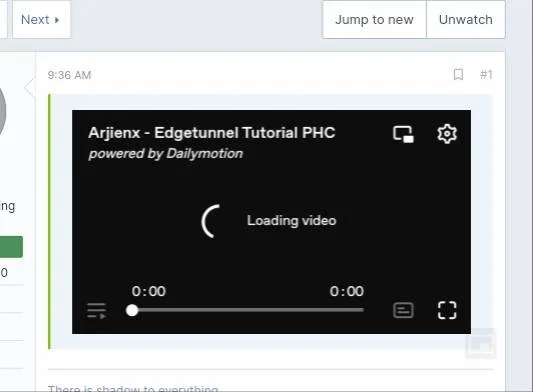Click the total duration 0:00 label
This screenshot has height=392, width=533.
(347, 291)
